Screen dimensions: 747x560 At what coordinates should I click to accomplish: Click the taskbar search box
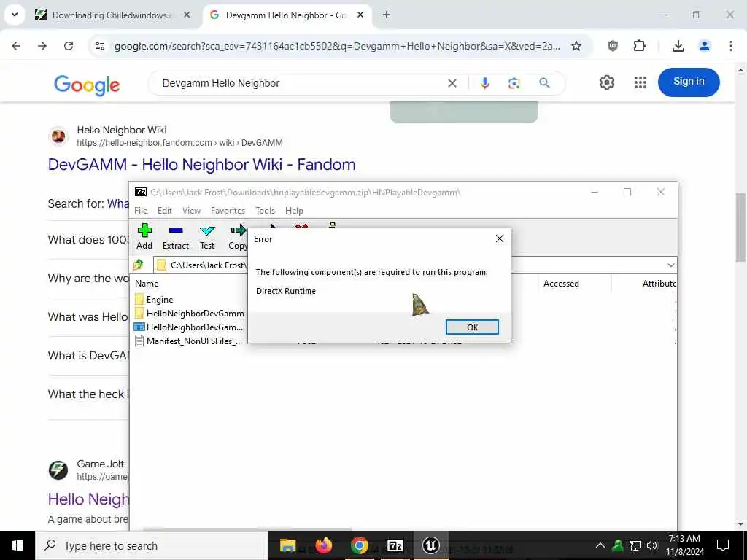(152, 545)
